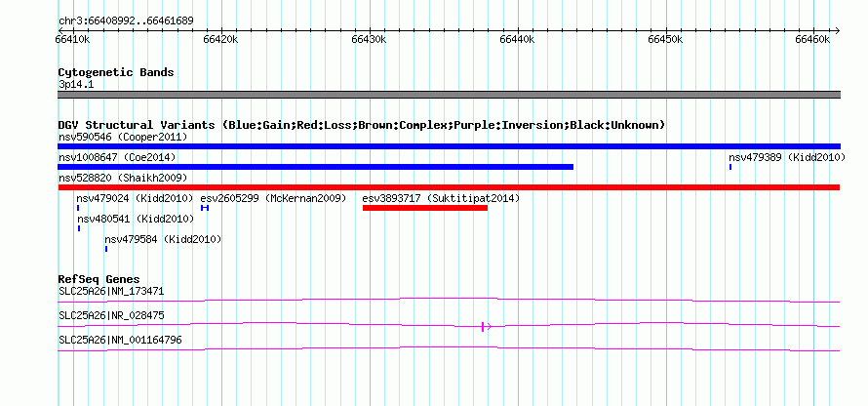Click the chr3:66408992..66461689 coordinates text
The image size is (868, 406).
tap(126, 21)
